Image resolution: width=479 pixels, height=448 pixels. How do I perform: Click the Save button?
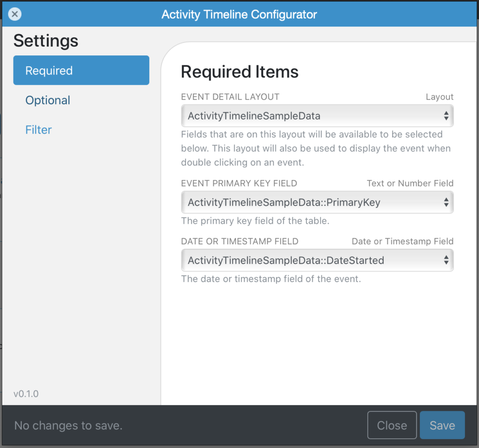tap(442, 425)
